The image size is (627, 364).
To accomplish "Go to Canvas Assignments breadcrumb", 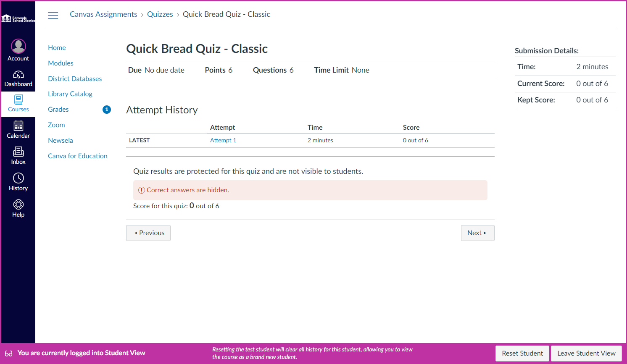I will (103, 14).
